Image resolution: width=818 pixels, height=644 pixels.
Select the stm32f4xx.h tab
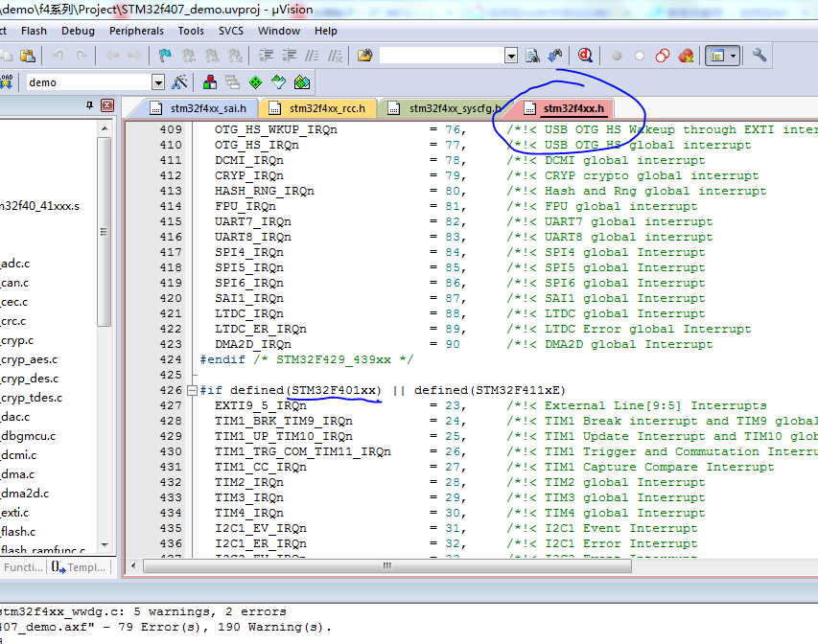[565, 108]
